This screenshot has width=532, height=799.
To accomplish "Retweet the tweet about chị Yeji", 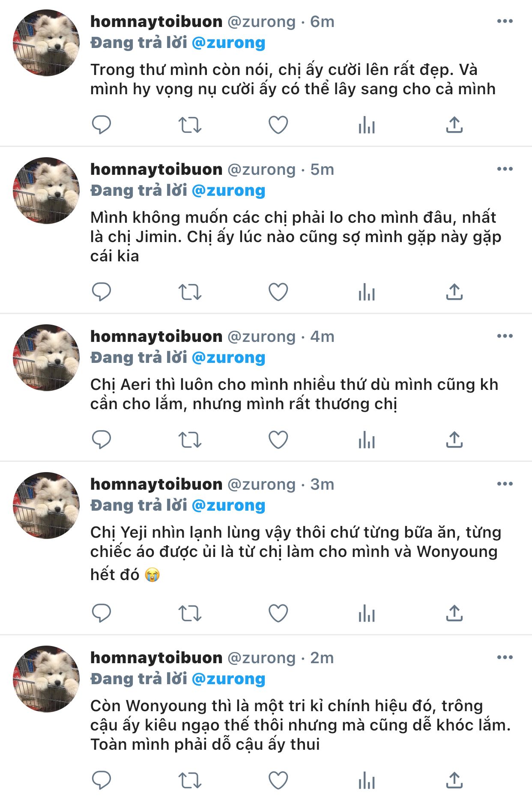I will pyautogui.click(x=190, y=613).
